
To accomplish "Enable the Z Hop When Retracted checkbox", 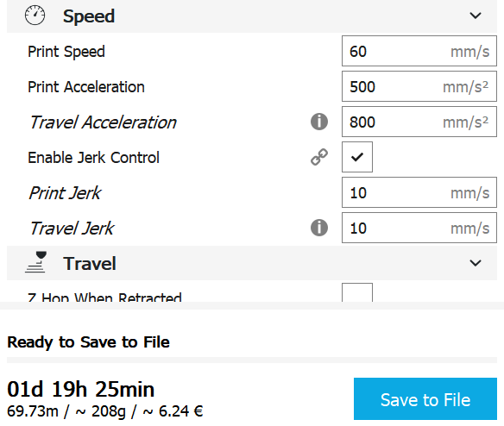I will [x=357, y=292].
